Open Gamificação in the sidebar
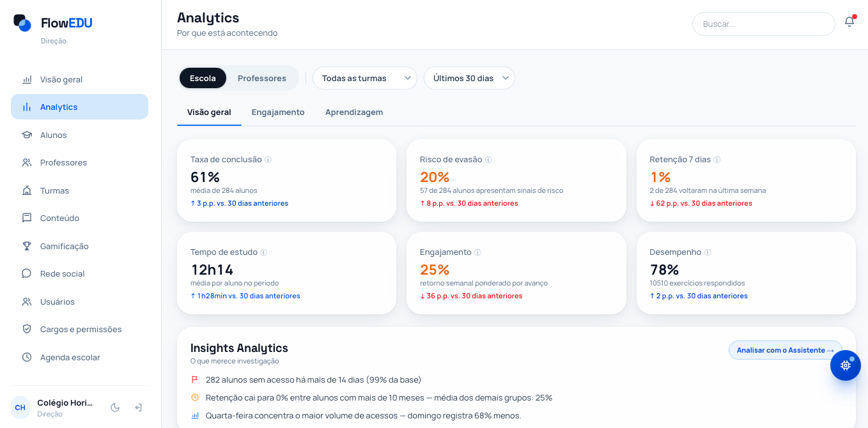 [x=79, y=246]
